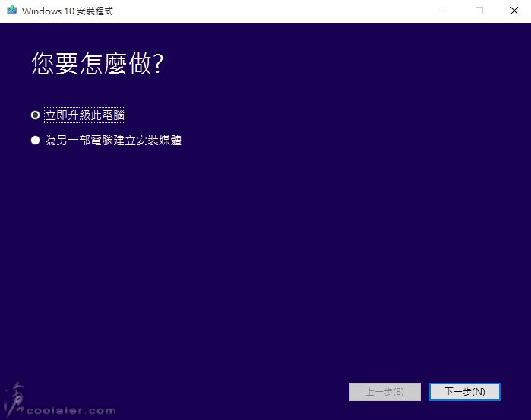Screen dimensions: 531x420
Task: Minimize the Windows 10 安裝程式 window
Action: pos(444,11)
